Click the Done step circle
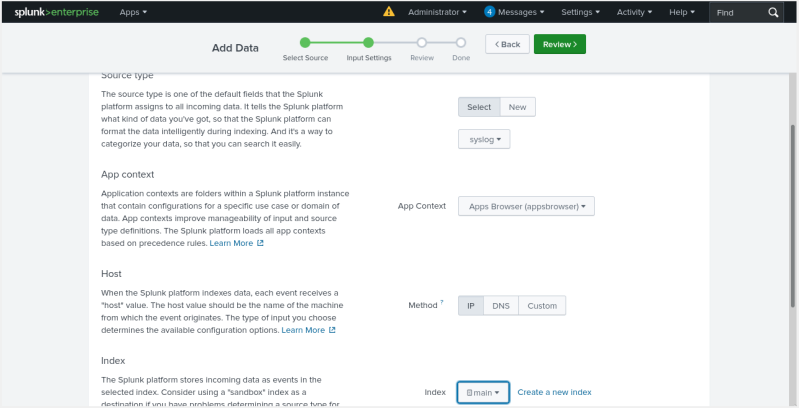The width and height of the screenshot is (799, 408). click(x=460, y=43)
